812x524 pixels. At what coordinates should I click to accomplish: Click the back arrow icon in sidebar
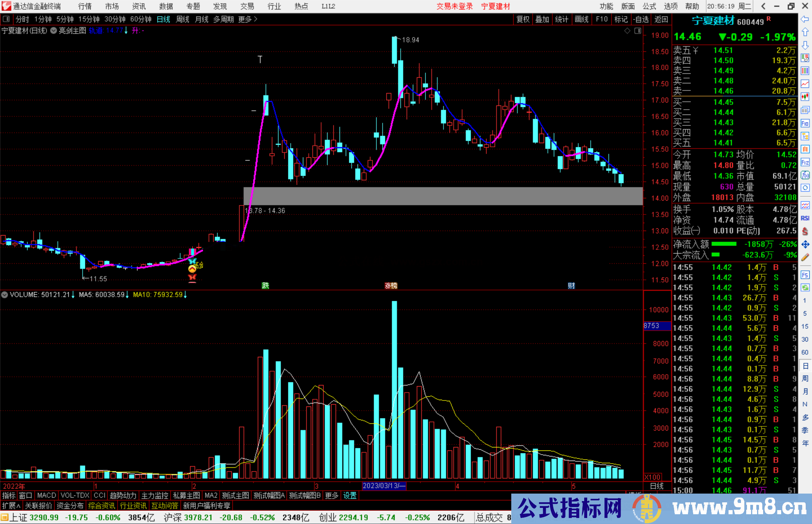(x=805, y=19)
